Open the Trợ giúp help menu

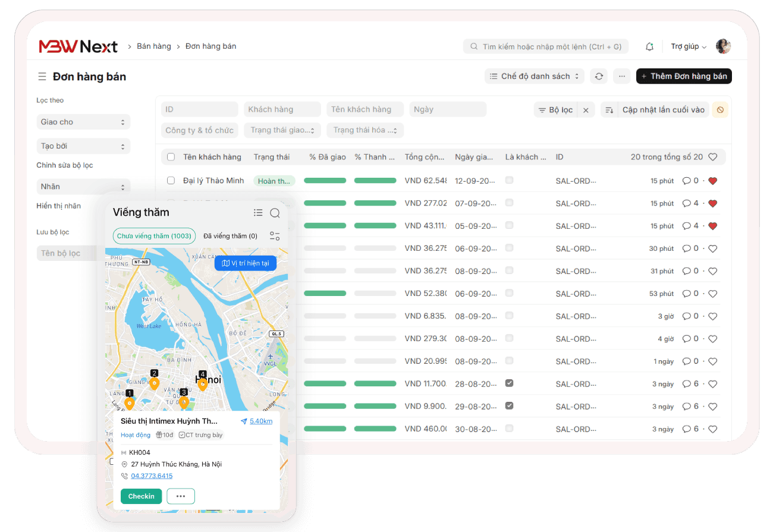689,46
